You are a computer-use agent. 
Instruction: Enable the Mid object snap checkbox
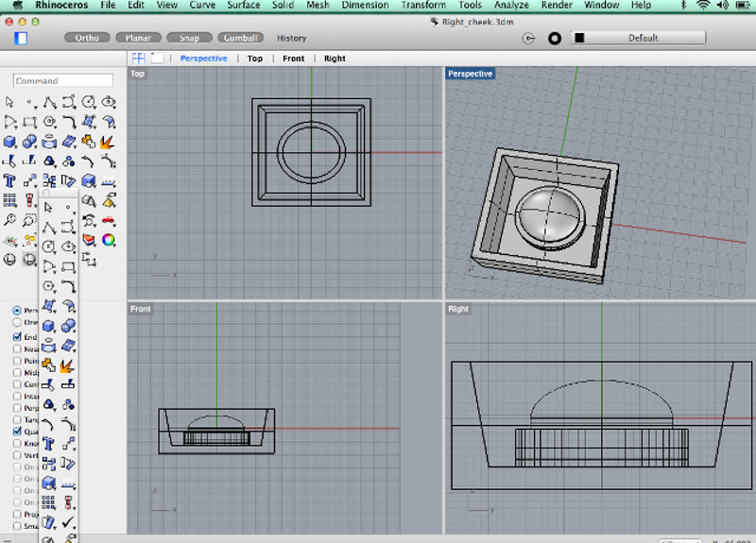tap(17, 372)
